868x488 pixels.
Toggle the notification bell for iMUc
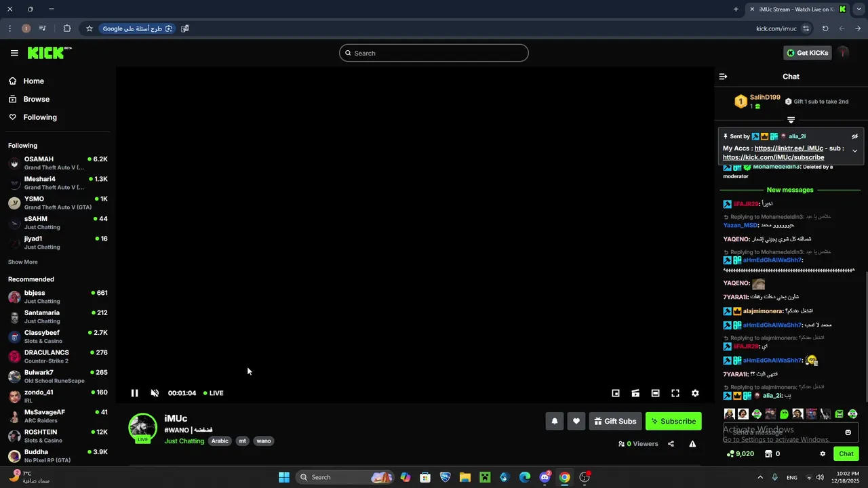tap(555, 421)
